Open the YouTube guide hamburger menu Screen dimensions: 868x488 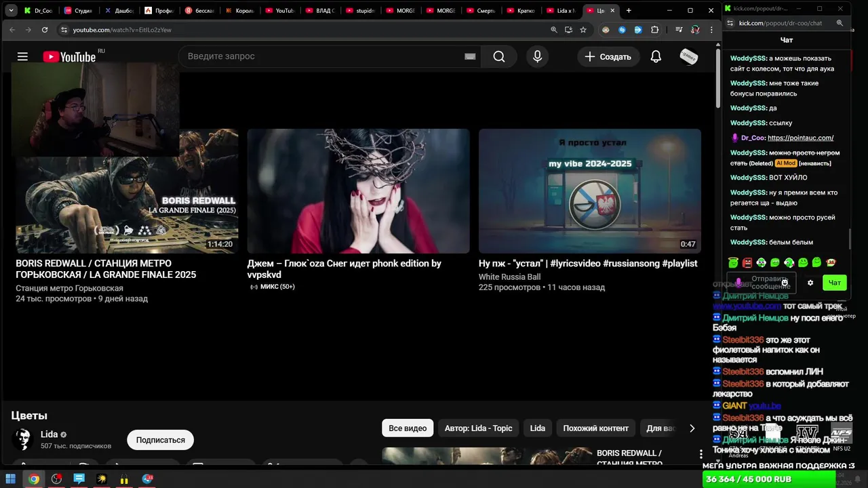(22, 57)
